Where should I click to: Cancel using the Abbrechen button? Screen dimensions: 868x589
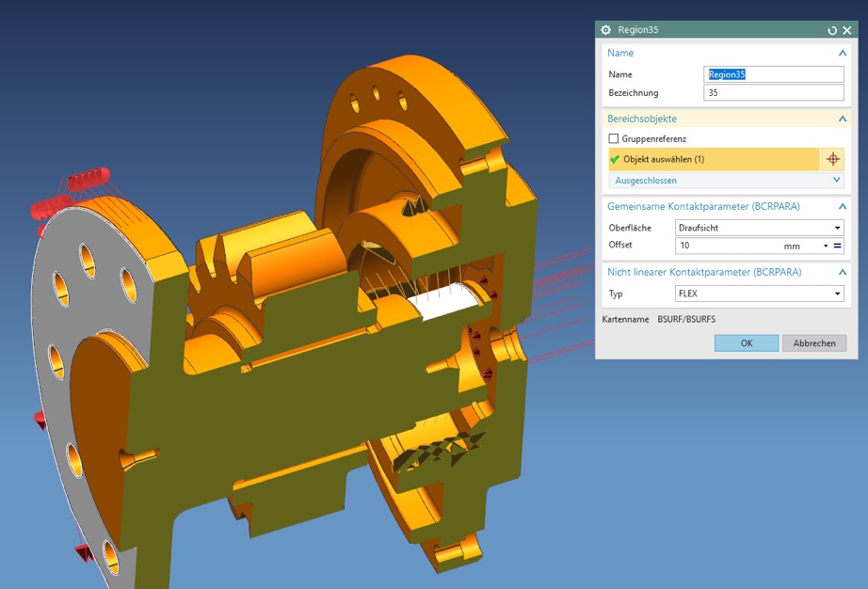pos(813,342)
